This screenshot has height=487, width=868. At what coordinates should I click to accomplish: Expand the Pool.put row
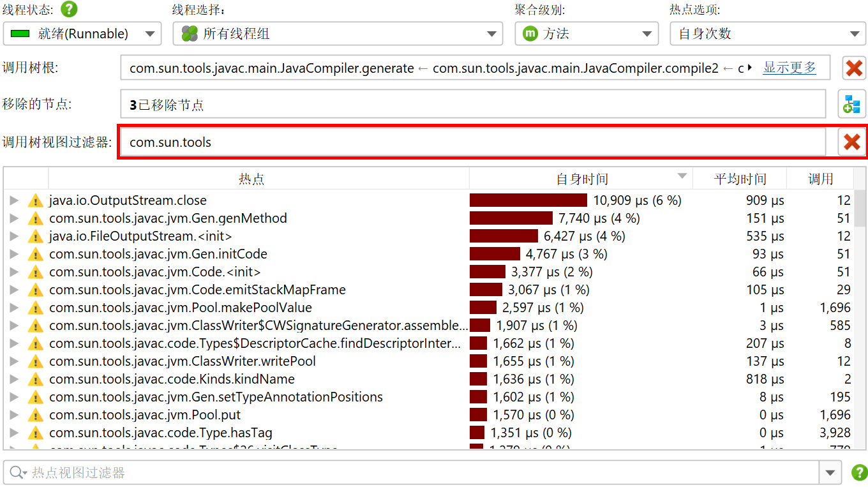coord(14,415)
